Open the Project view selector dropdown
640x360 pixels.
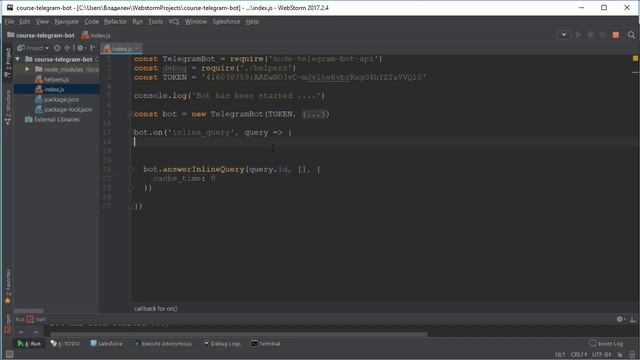pos(33,48)
